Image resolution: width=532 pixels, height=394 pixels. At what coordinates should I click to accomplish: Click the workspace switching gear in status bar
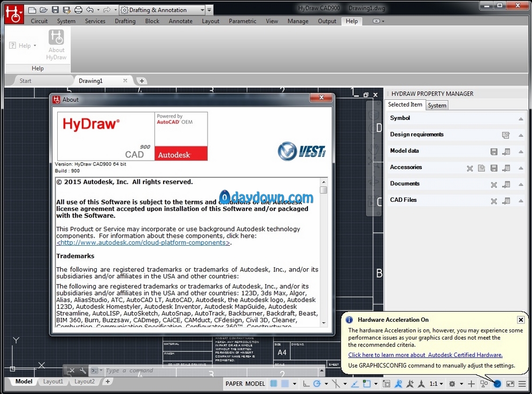(452, 384)
